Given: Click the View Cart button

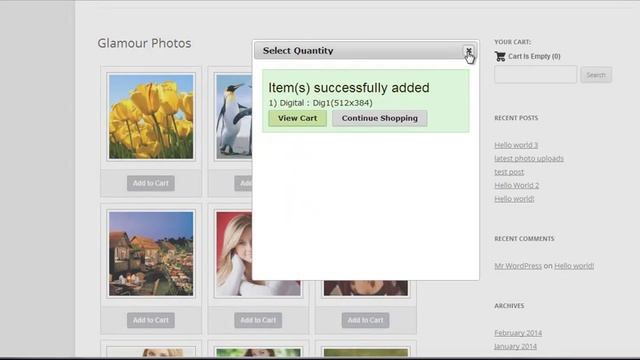Looking at the screenshot, I should [x=297, y=118].
